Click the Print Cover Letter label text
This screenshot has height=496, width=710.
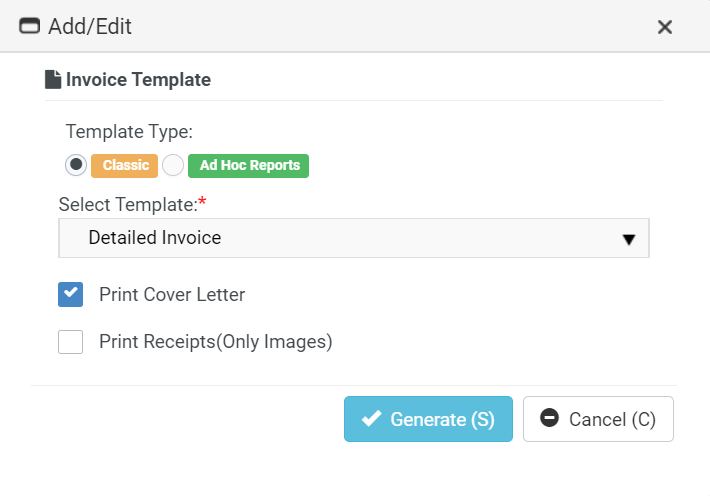tap(172, 295)
